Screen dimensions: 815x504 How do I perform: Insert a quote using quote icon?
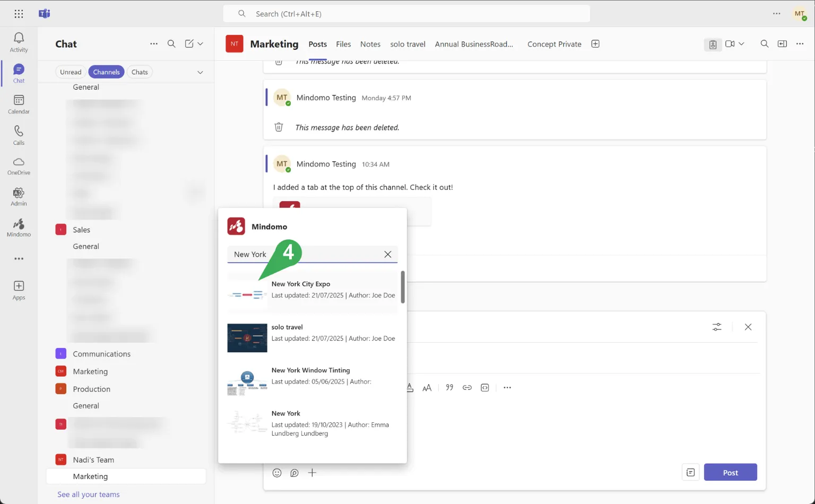point(449,388)
